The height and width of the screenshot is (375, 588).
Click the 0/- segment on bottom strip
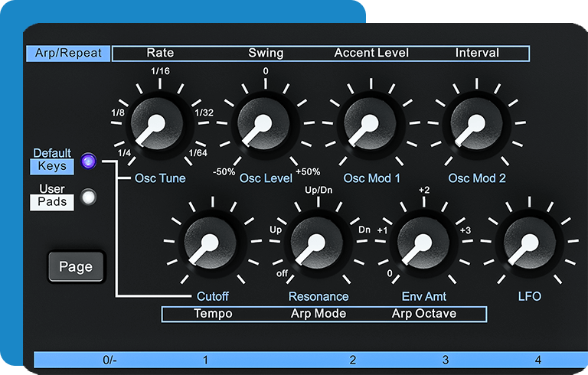click(110, 360)
